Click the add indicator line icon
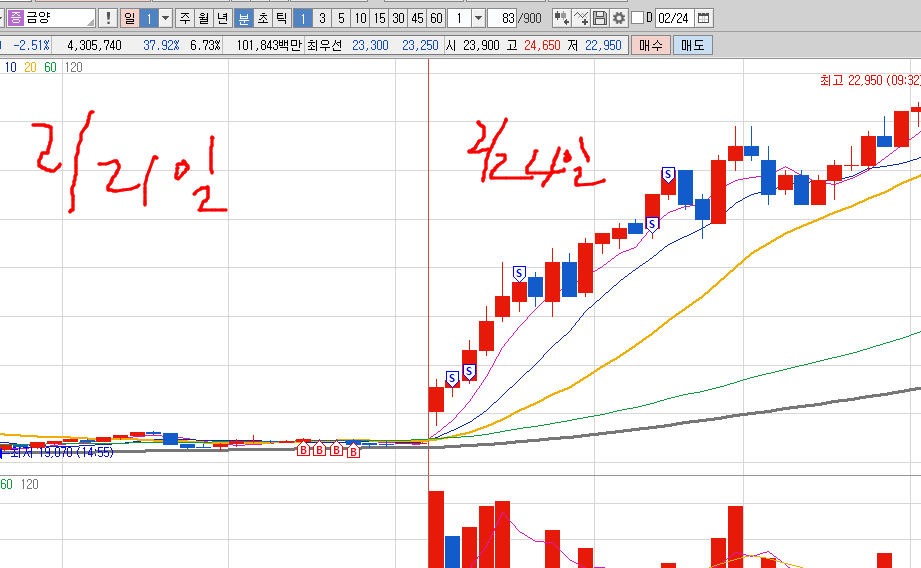This screenshot has width=921, height=568. (581, 18)
